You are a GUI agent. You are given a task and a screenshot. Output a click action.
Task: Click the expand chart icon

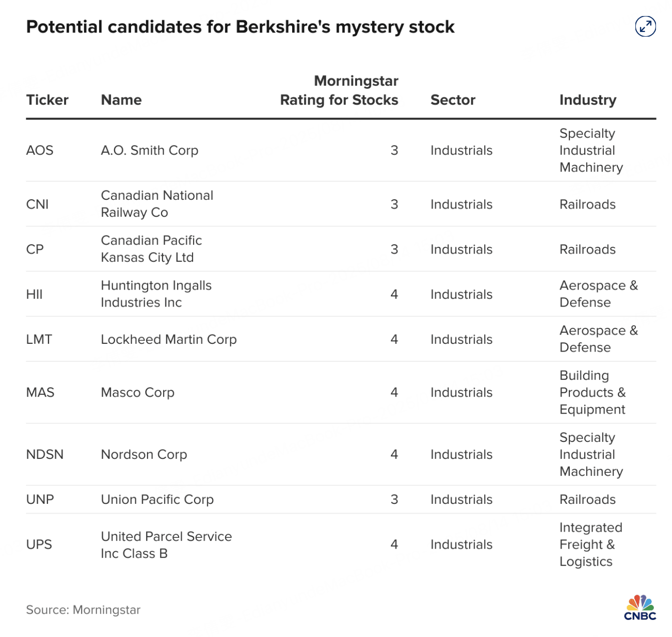[x=645, y=27]
